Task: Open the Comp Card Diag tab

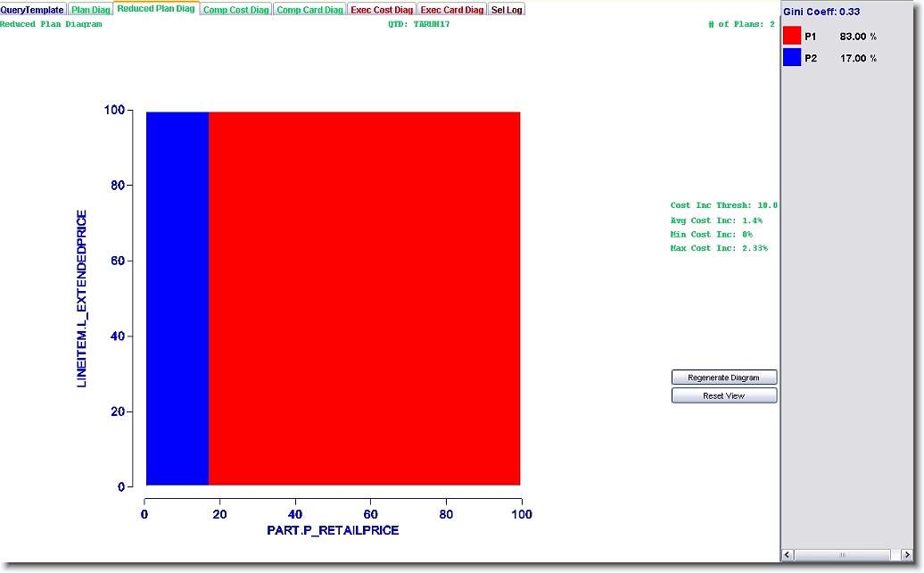Action: point(309,10)
